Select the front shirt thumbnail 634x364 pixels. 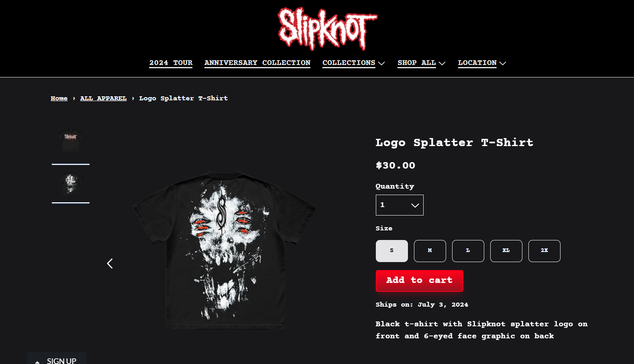71,140
